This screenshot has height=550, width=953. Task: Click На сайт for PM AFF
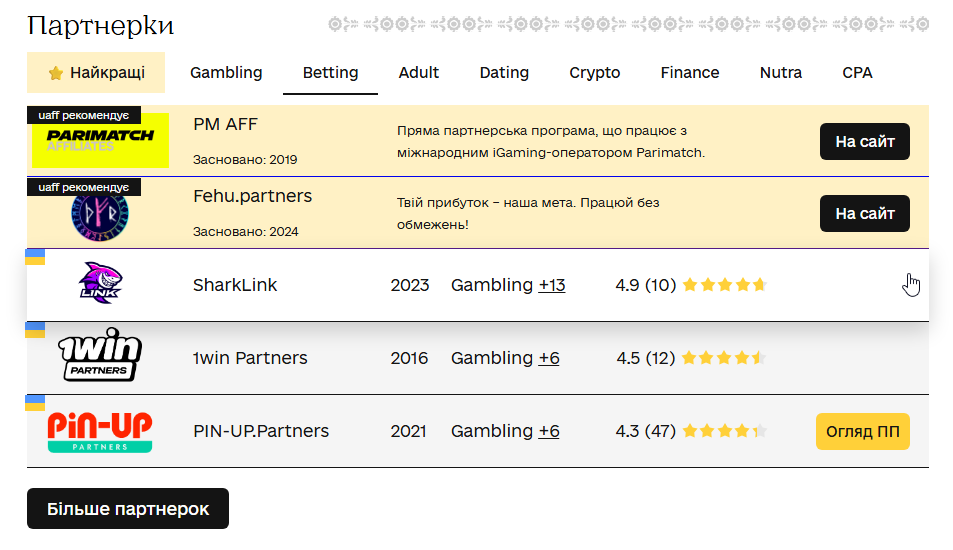point(865,141)
